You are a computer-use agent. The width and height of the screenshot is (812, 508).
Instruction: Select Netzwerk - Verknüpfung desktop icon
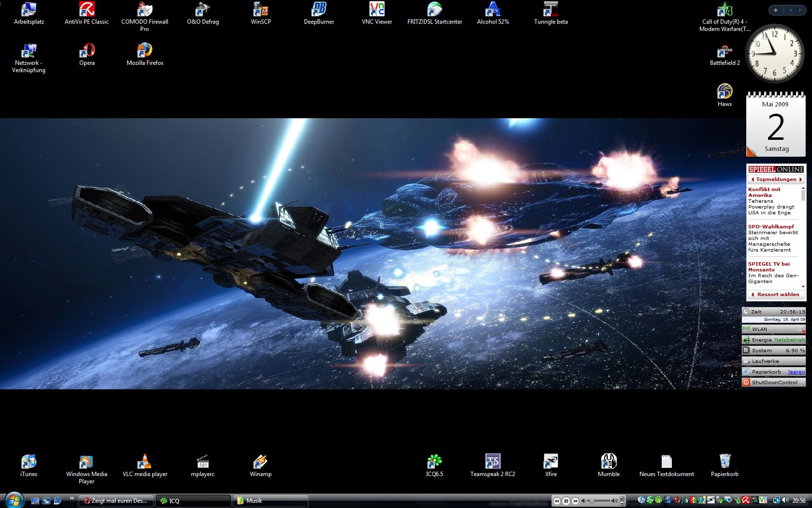tap(29, 58)
